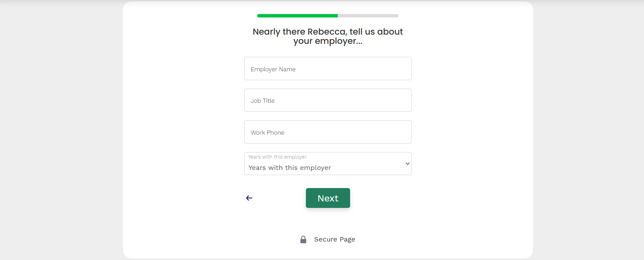Screen dimensions: 644x260
Task: Go back using the left arrow icon
Action: pos(249,198)
